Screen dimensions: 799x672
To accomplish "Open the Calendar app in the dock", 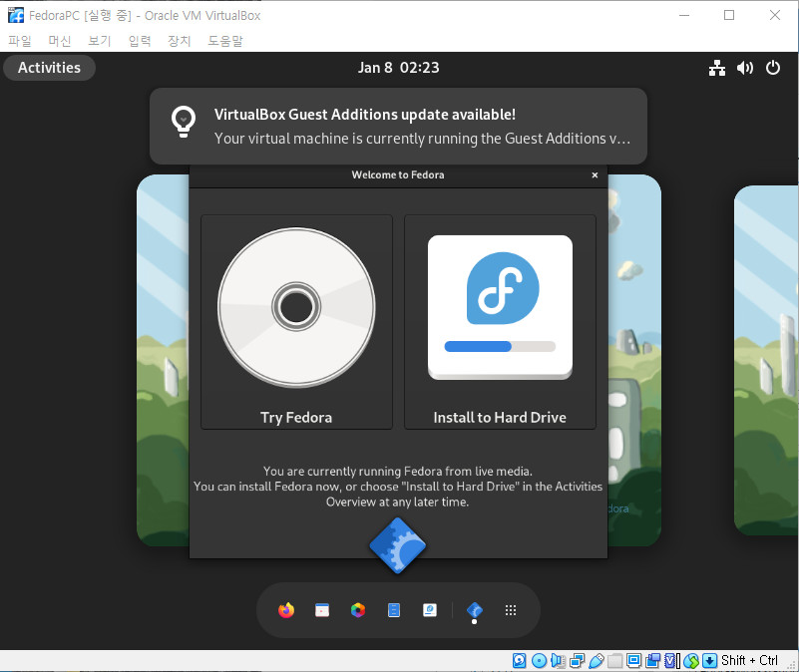I will (322, 610).
